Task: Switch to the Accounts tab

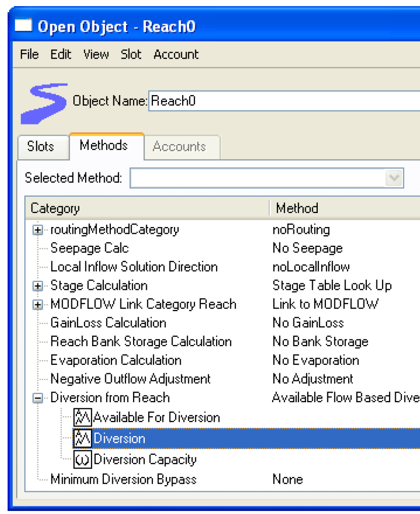Action: tap(179, 147)
